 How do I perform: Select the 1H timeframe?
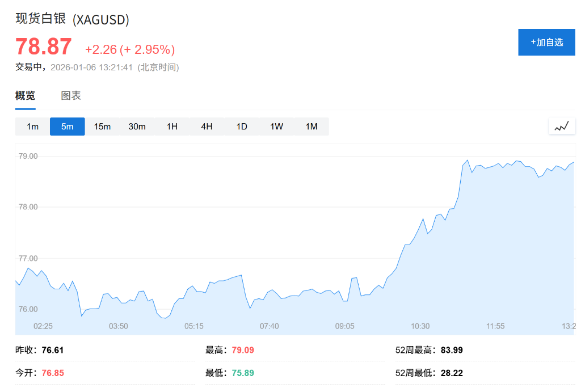[172, 127]
